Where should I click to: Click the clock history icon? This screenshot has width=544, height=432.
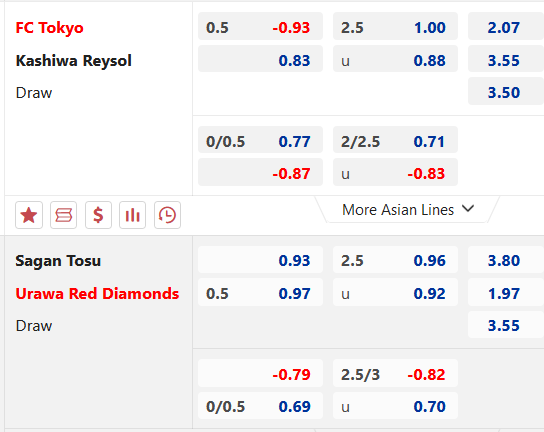point(167,215)
